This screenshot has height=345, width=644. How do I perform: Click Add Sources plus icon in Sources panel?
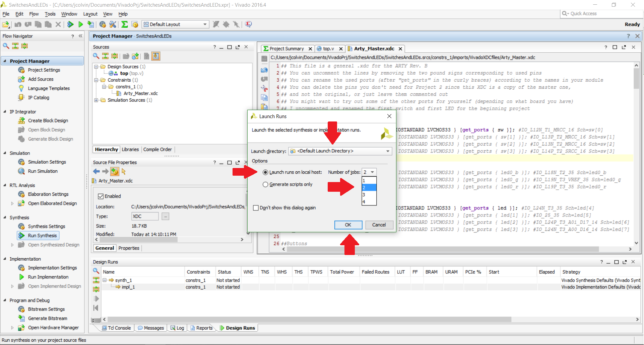[135, 56]
